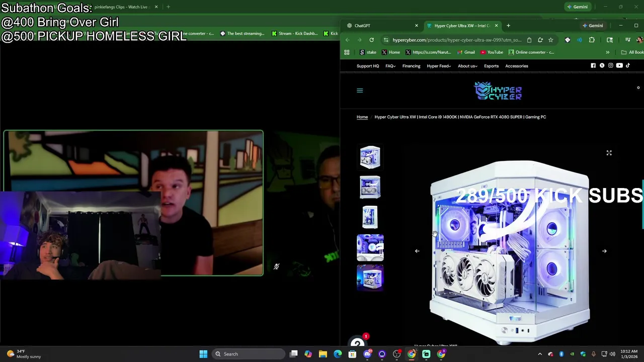Expand product image to fullscreen
Screen dimensions: 644x362
609,153
